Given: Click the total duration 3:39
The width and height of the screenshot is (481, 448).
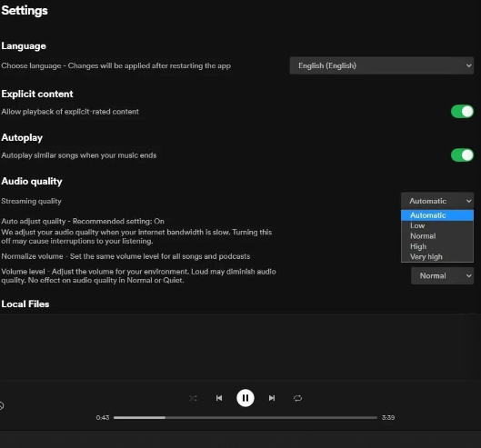Looking at the screenshot, I should [x=388, y=418].
